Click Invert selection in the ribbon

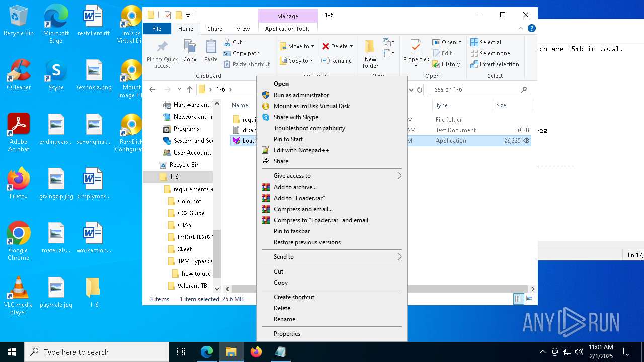(x=495, y=64)
